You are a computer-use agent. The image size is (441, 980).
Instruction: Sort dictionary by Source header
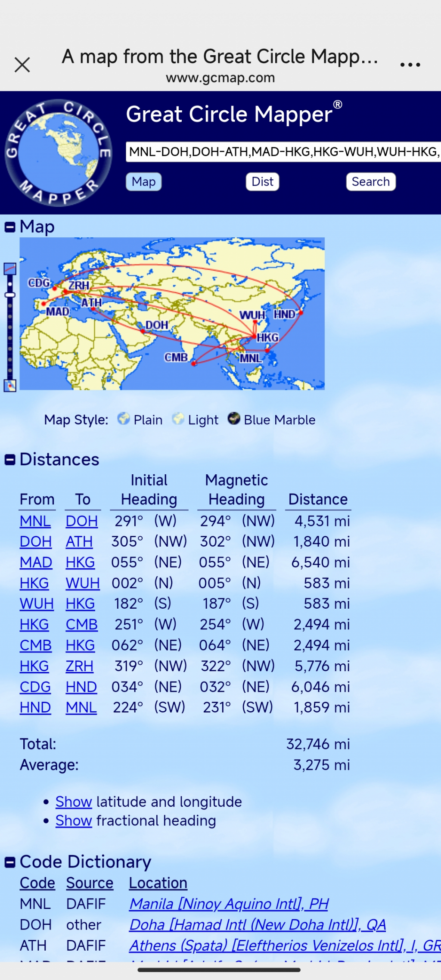[x=90, y=883]
